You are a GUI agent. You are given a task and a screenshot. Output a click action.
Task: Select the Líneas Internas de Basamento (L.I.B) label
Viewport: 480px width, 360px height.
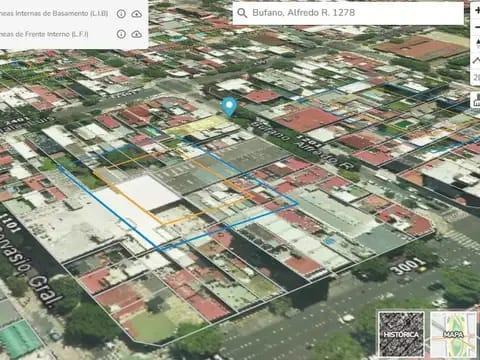(x=54, y=13)
